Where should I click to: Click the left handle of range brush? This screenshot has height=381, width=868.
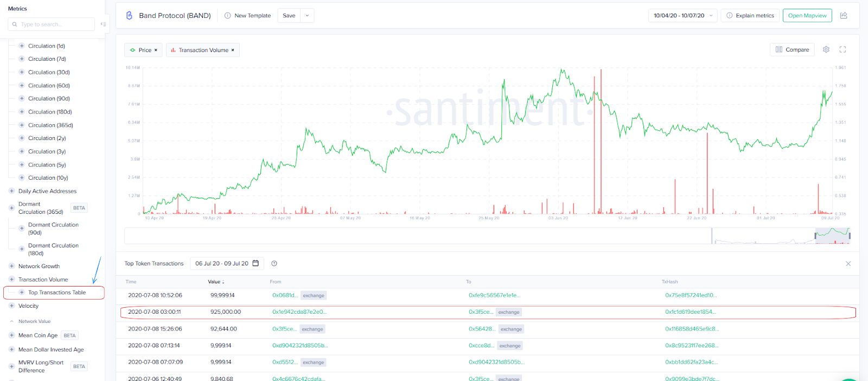tap(815, 236)
